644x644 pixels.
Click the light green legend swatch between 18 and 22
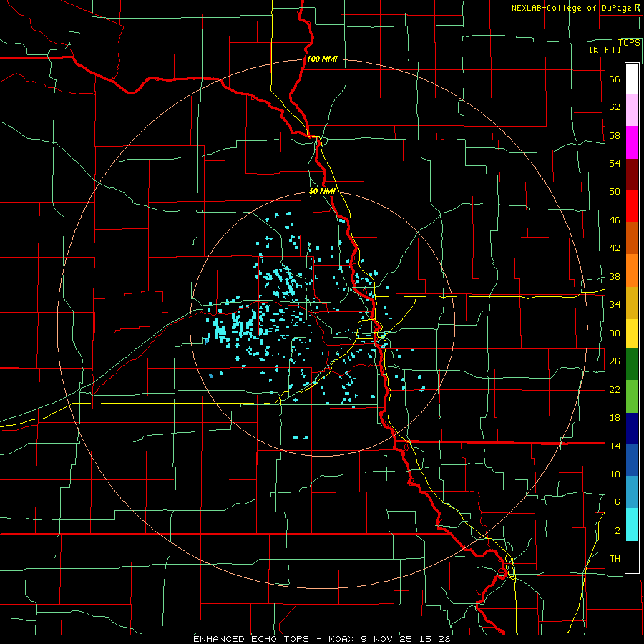(632, 396)
